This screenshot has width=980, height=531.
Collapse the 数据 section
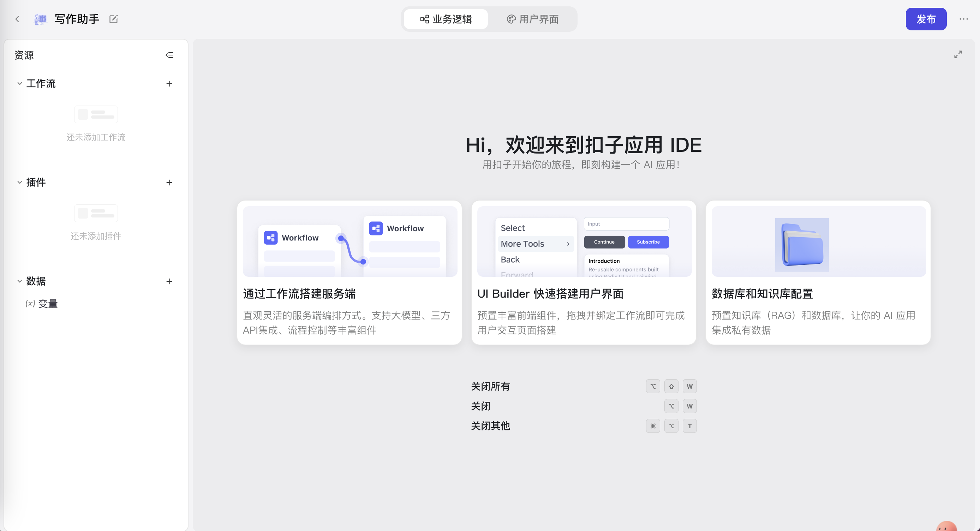20,281
